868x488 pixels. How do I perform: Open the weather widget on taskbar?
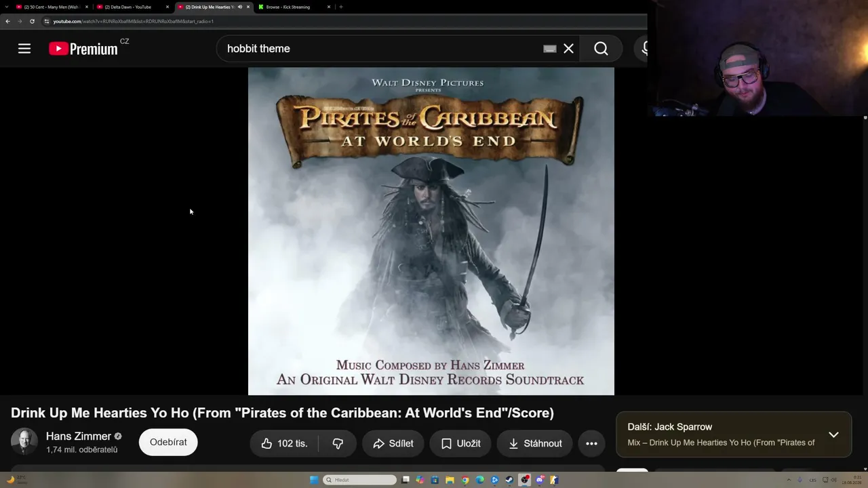click(x=17, y=480)
